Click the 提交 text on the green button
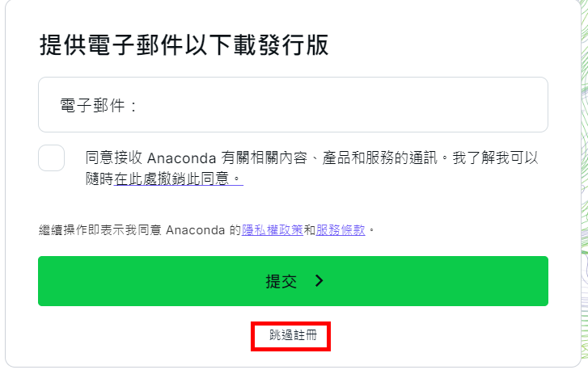 pyautogui.click(x=281, y=281)
